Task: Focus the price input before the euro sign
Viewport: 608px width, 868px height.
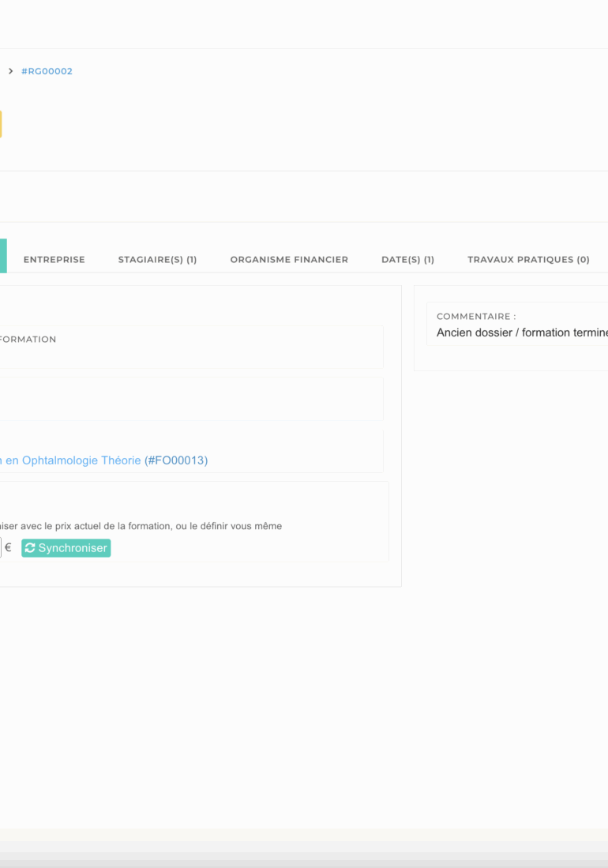Action: (x=1, y=547)
